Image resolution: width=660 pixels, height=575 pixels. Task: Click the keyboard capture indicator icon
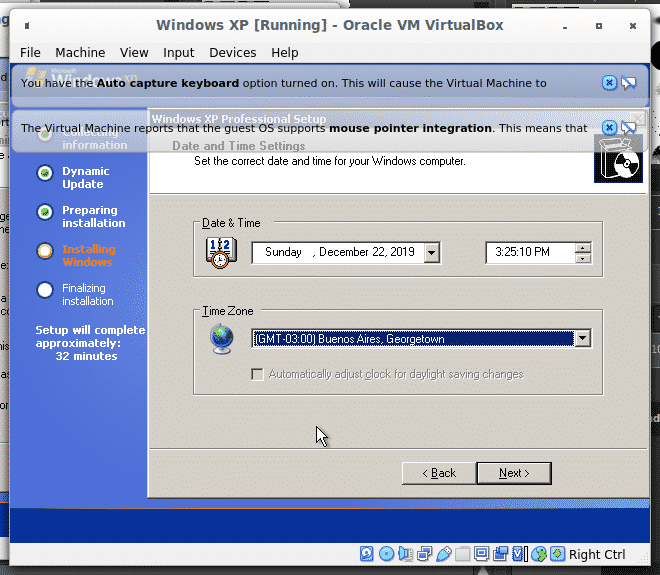(x=557, y=554)
